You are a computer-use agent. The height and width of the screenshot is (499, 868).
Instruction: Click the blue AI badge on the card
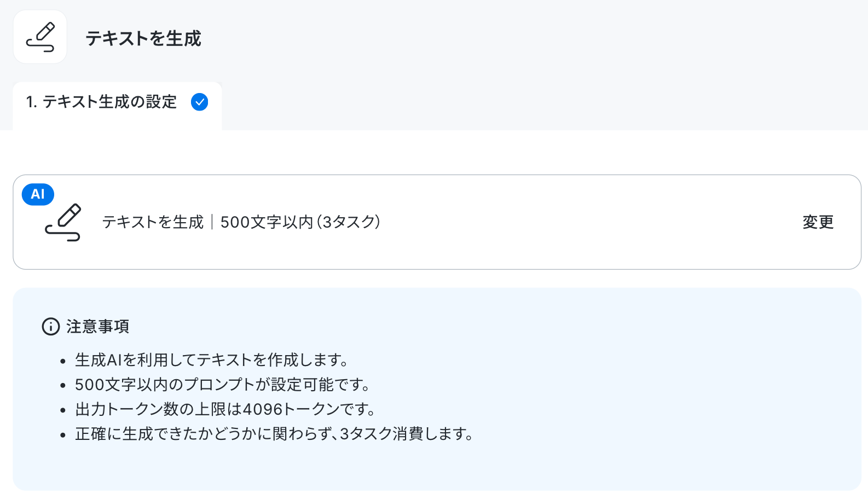(x=38, y=194)
